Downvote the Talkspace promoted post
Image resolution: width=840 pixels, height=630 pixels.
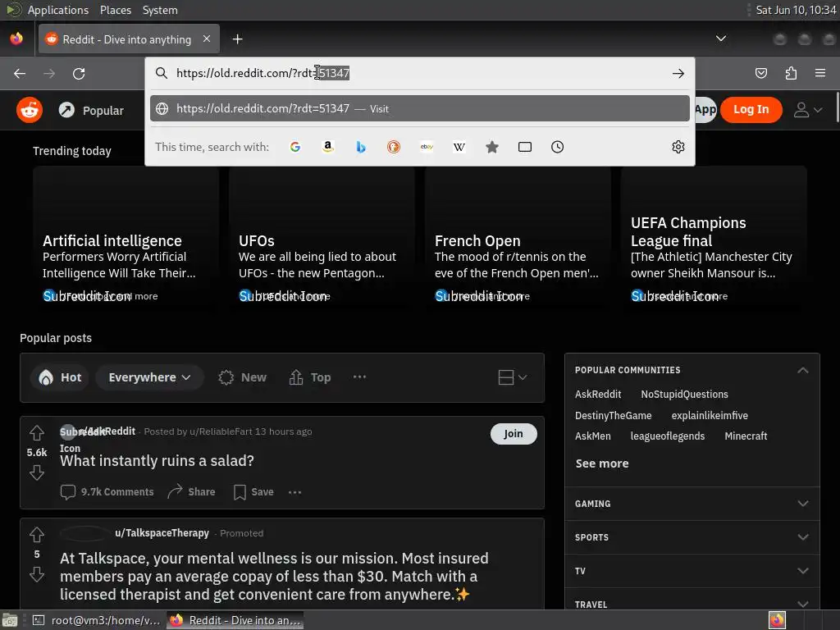[x=37, y=574]
